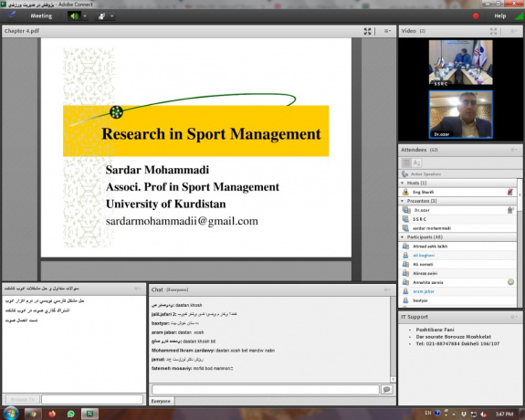
Task: Click the send chat message button
Action: coord(387,390)
